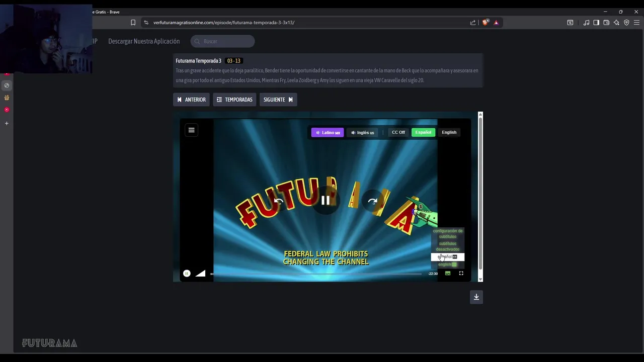Go to previous episode with ANTERIOR
The width and height of the screenshot is (644, 362).
click(x=191, y=100)
